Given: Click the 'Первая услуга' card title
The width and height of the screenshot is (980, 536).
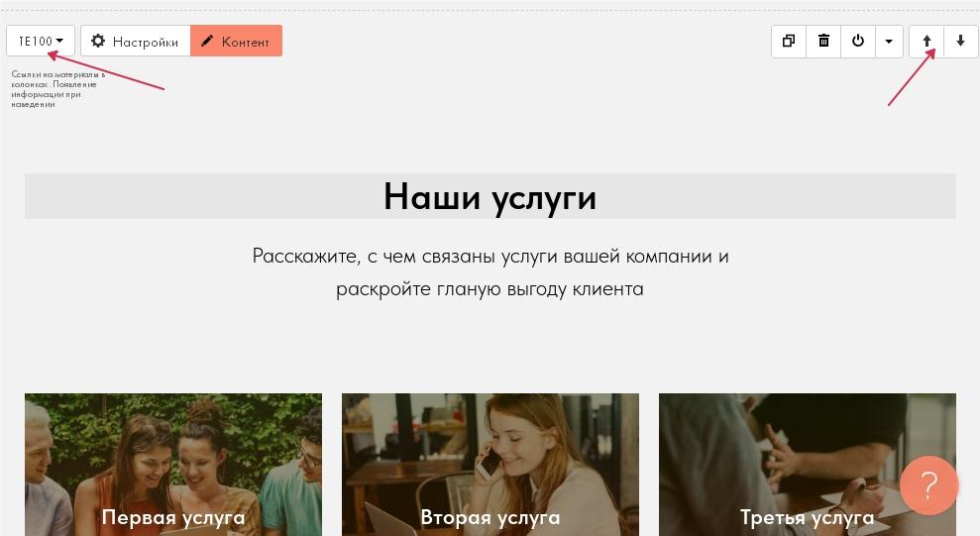Looking at the screenshot, I should (x=173, y=517).
